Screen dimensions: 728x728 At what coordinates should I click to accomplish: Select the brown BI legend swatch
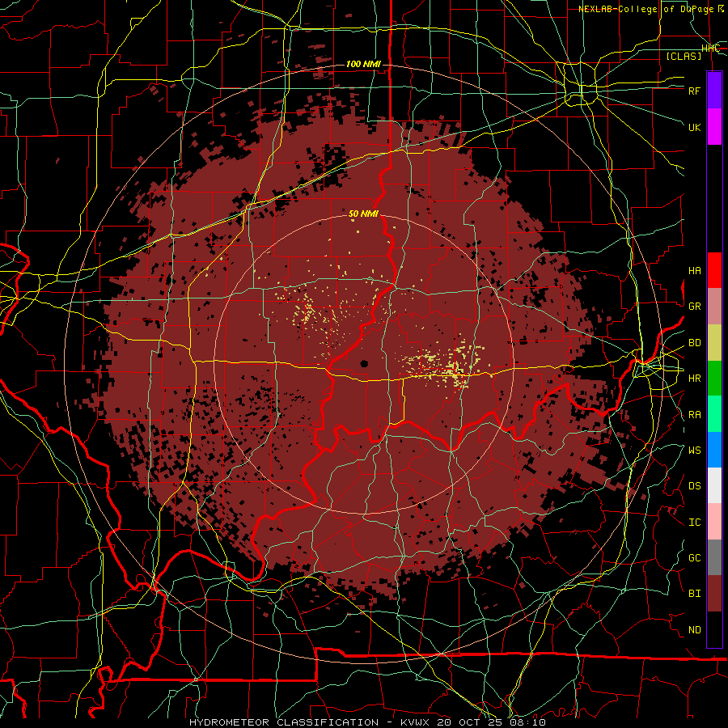click(714, 594)
